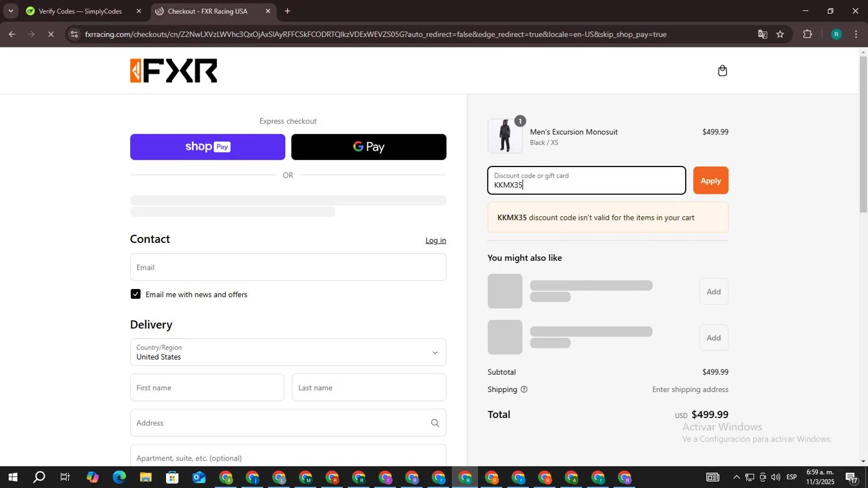Screen dimensions: 868x488
Task: Open the Chrome profile avatar
Action: [836, 34]
